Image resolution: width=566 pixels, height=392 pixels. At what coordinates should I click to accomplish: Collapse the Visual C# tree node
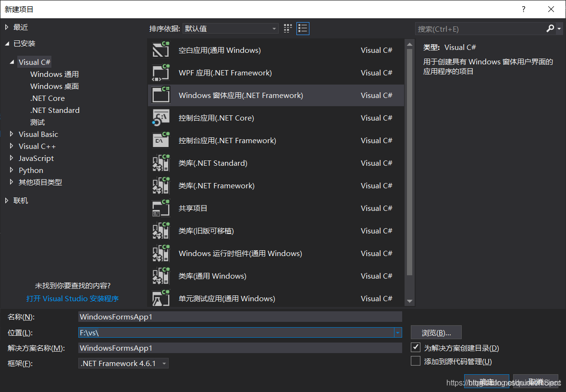12,62
